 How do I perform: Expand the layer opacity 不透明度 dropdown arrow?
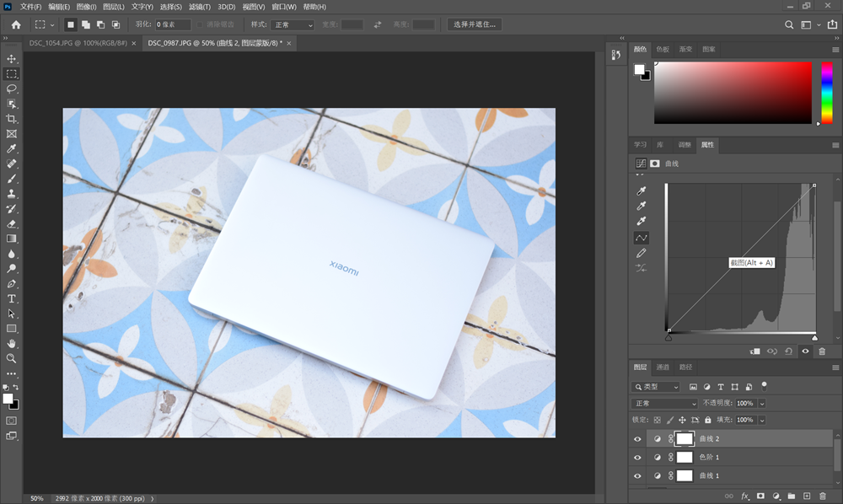(762, 404)
